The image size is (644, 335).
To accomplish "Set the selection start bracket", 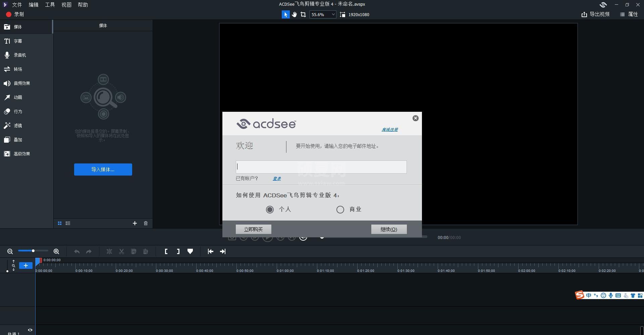I will click(166, 251).
